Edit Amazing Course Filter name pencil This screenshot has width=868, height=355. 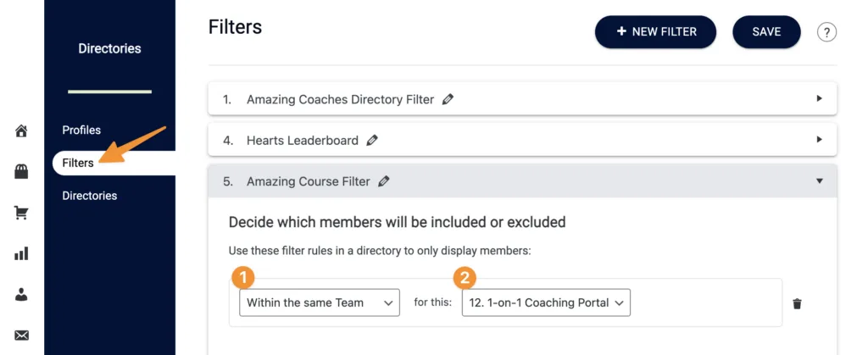384,181
